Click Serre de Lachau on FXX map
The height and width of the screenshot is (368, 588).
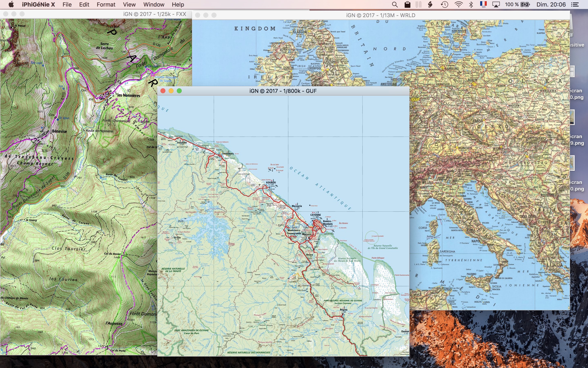(x=104, y=46)
